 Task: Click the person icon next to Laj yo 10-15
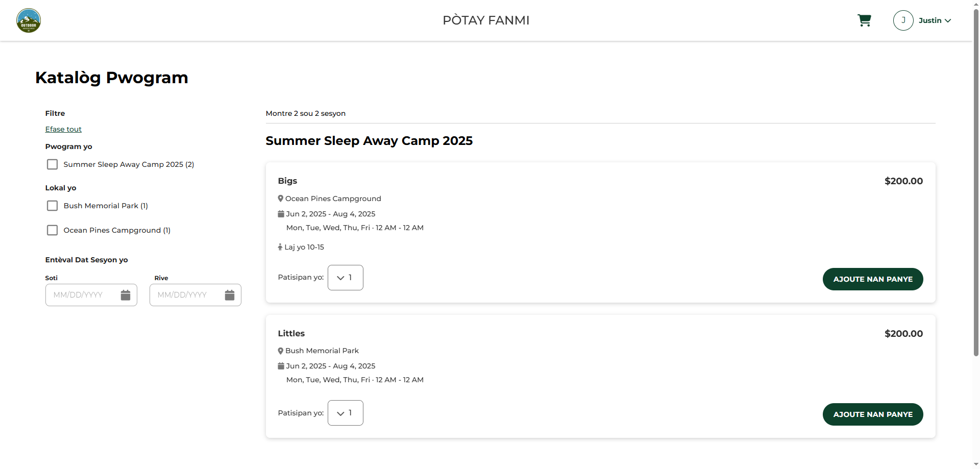[x=280, y=247]
